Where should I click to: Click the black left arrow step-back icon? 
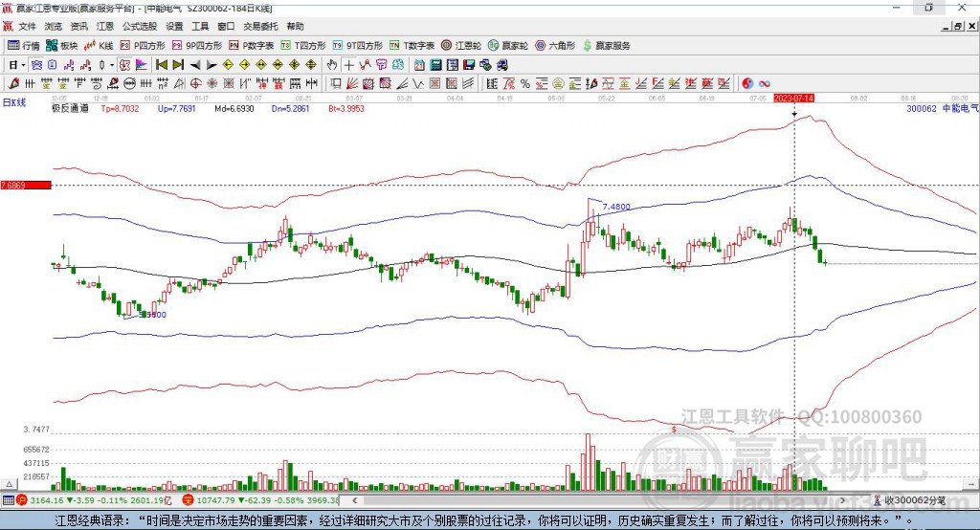click(195, 65)
